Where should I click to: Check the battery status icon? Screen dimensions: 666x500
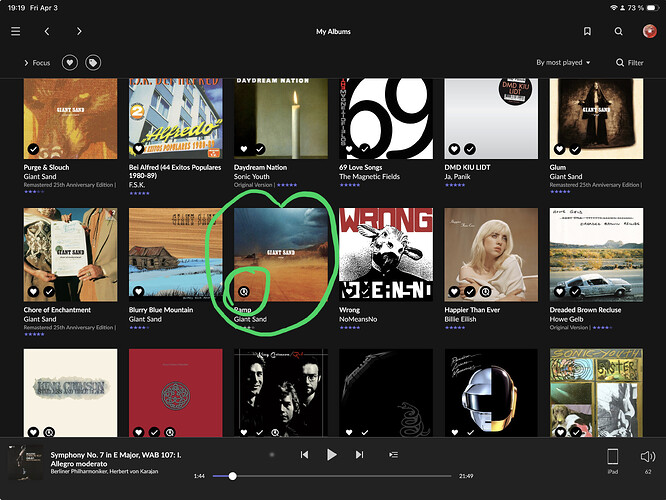652,8
